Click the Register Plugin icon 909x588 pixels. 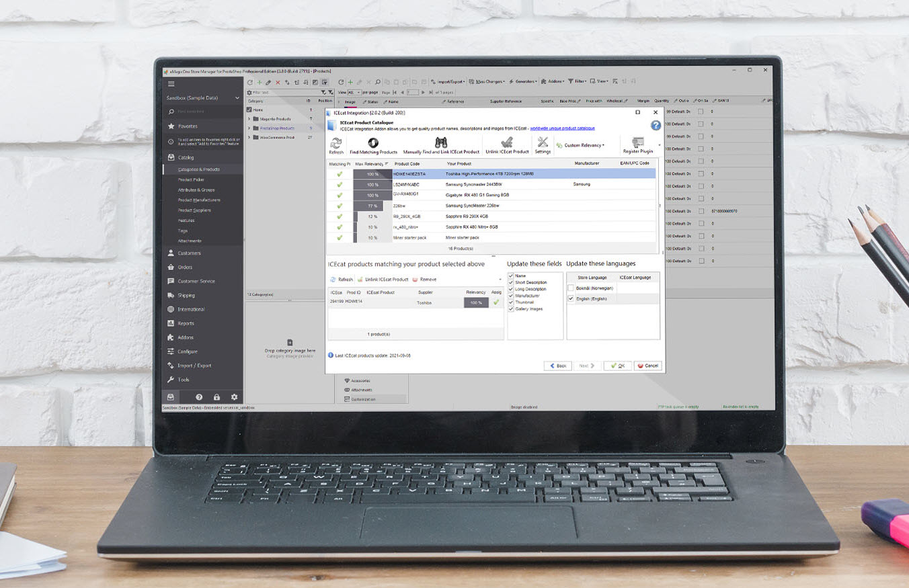pyautogui.click(x=637, y=142)
